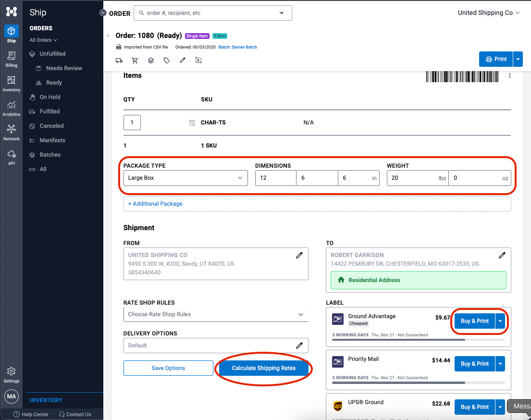Expand the United Shipping Co account menu
531x420 pixels.
click(489, 12)
